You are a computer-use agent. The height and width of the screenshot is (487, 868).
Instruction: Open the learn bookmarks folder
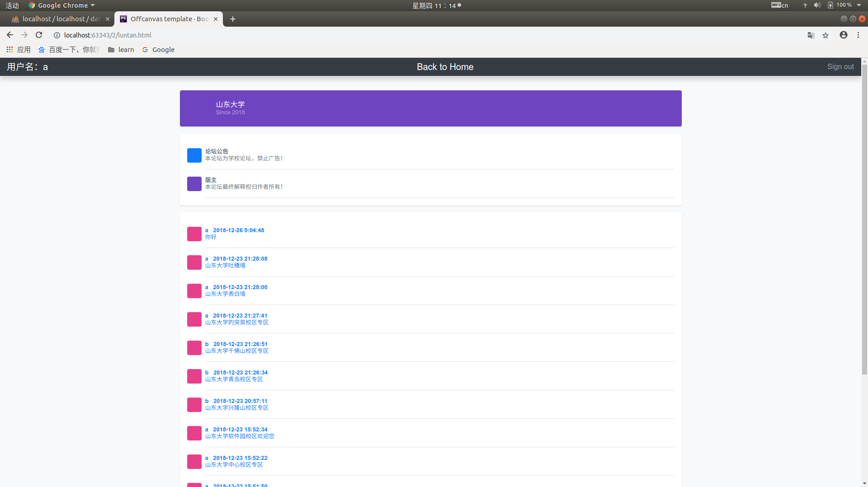pos(121,50)
